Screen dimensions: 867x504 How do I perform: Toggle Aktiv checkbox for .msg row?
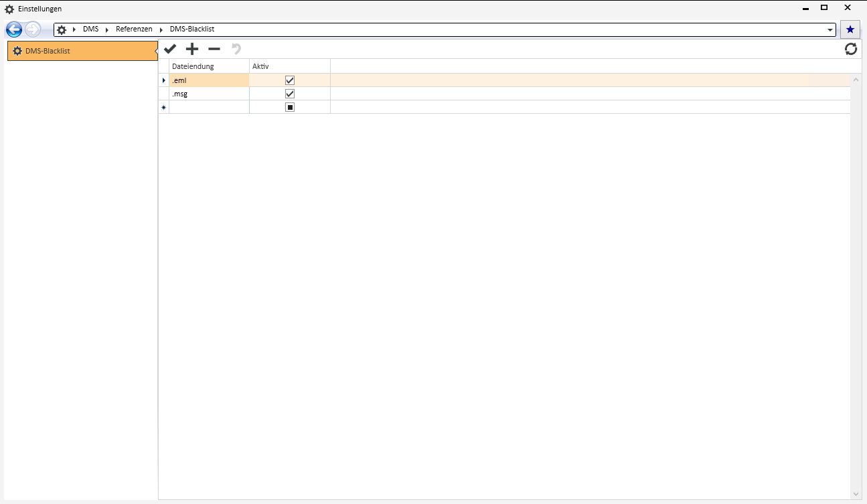click(x=290, y=94)
